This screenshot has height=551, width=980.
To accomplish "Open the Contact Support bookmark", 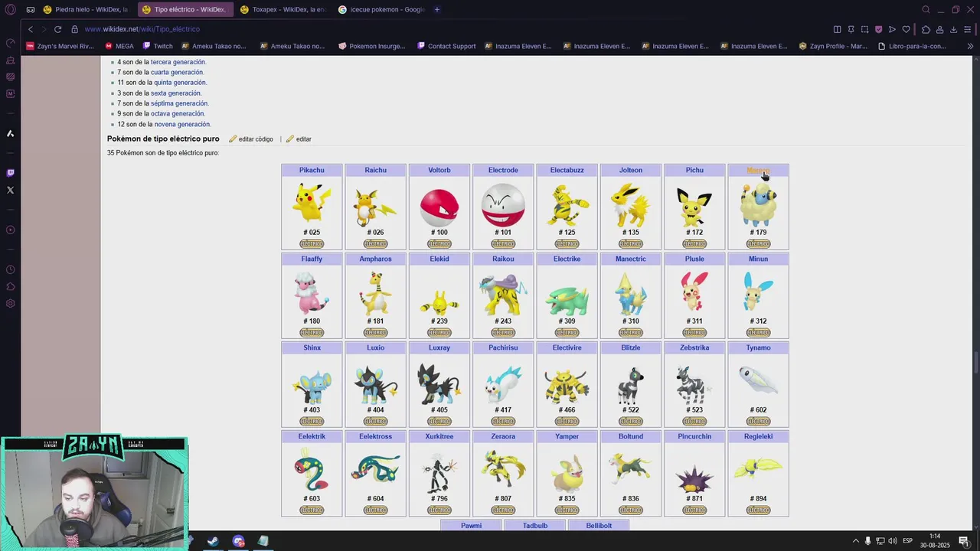I will tap(446, 46).
